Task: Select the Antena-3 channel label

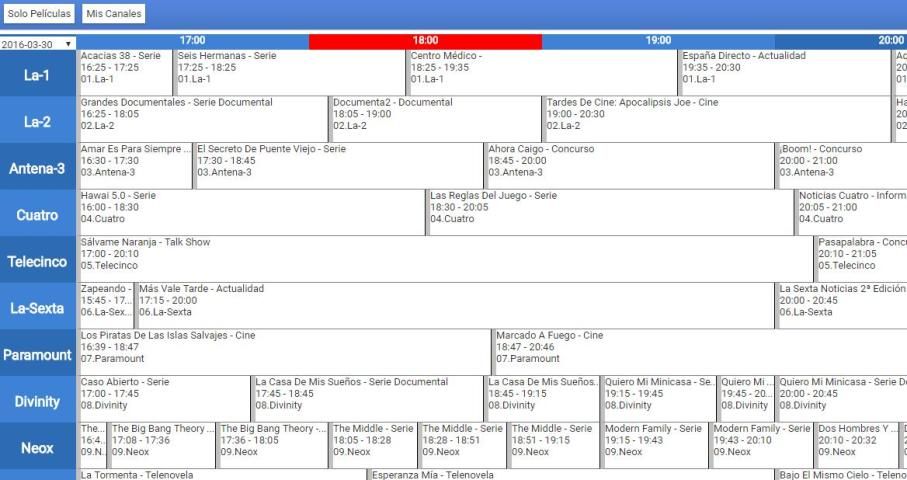Action: point(38,168)
